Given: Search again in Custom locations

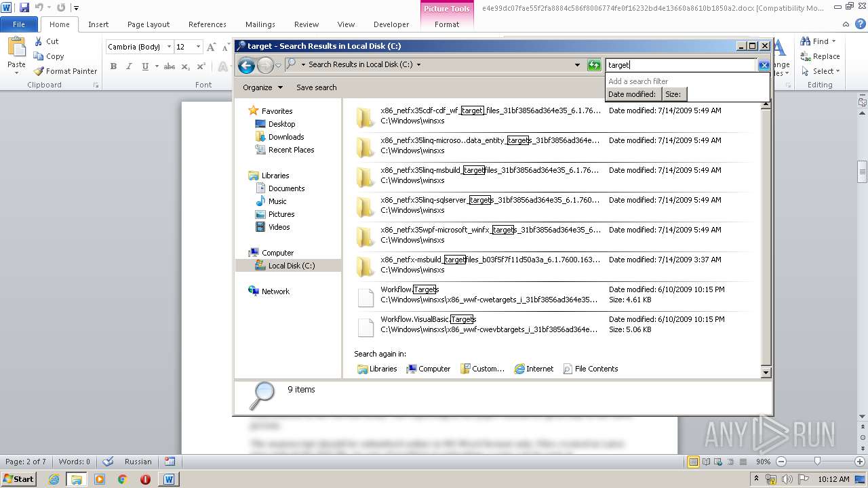Looking at the screenshot, I should (x=482, y=369).
